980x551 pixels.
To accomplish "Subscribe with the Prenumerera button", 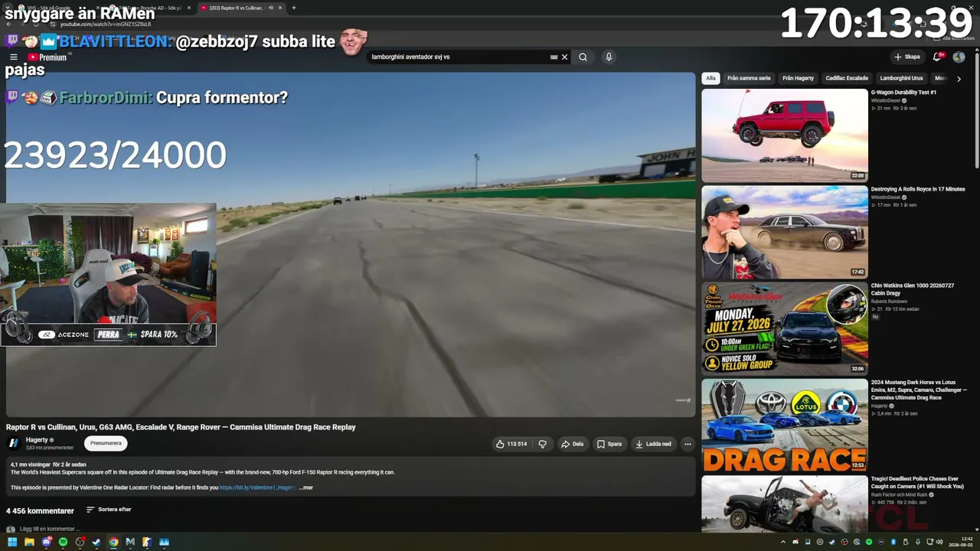I will pyautogui.click(x=106, y=443).
